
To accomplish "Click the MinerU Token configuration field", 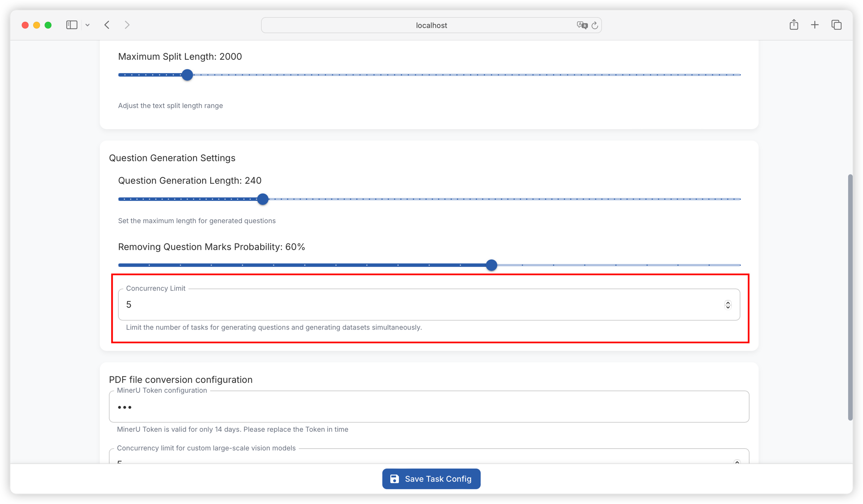I will [x=429, y=407].
